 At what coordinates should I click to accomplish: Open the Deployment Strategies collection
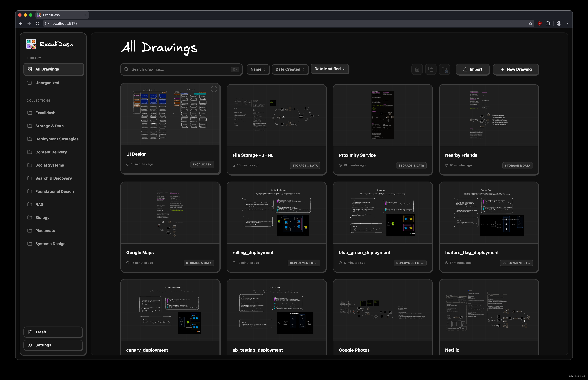click(57, 139)
